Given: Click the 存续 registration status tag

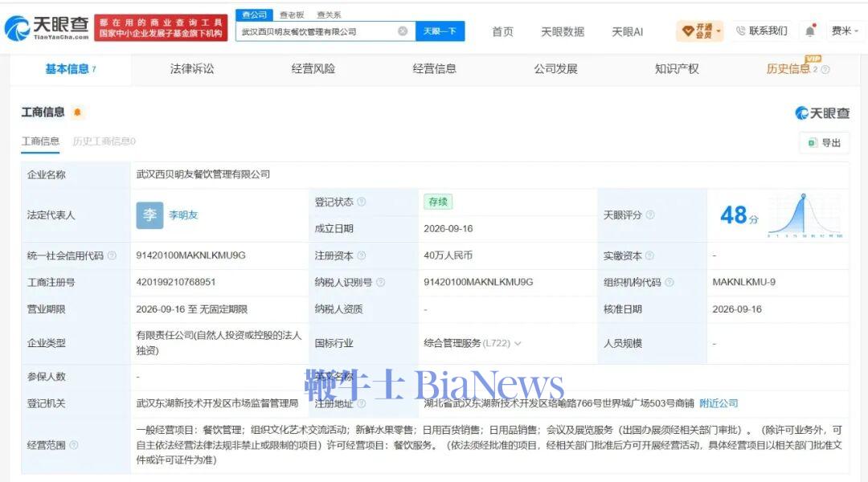Looking at the screenshot, I should (438, 202).
